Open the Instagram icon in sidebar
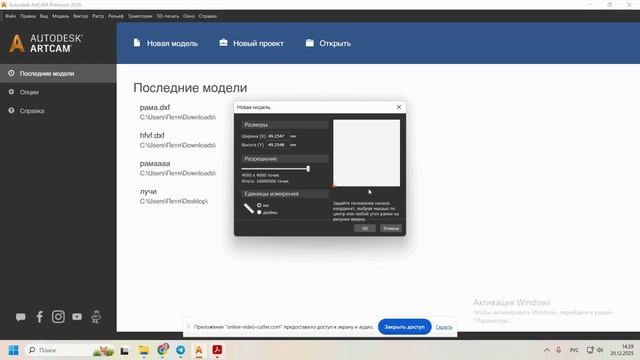This screenshot has width=640, height=360. (x=58, y=317)
